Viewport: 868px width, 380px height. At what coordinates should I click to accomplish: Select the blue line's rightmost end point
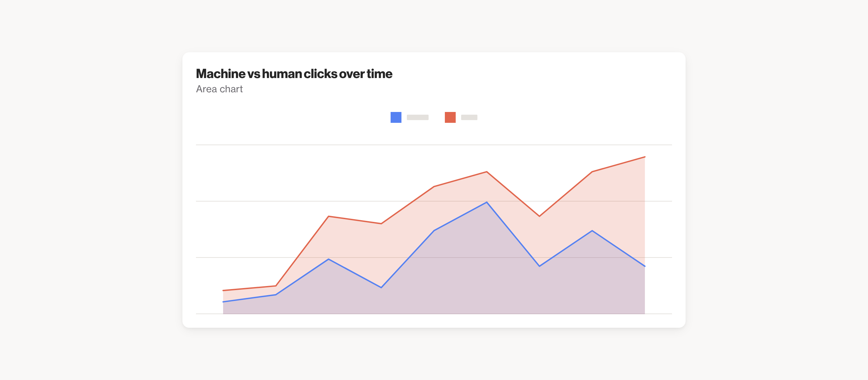[x=645, y=266]
